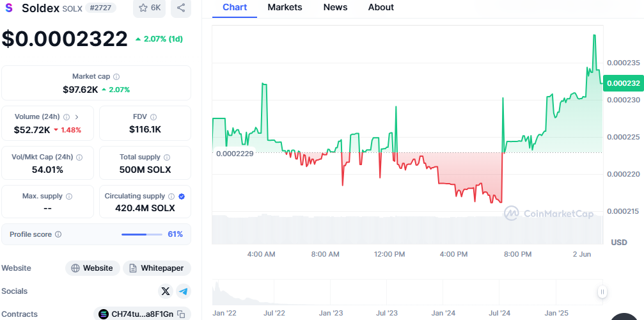Screen dimensions: 644x320
Task: Add Soldex to watchlist with star button
Action: coord(149,8)
